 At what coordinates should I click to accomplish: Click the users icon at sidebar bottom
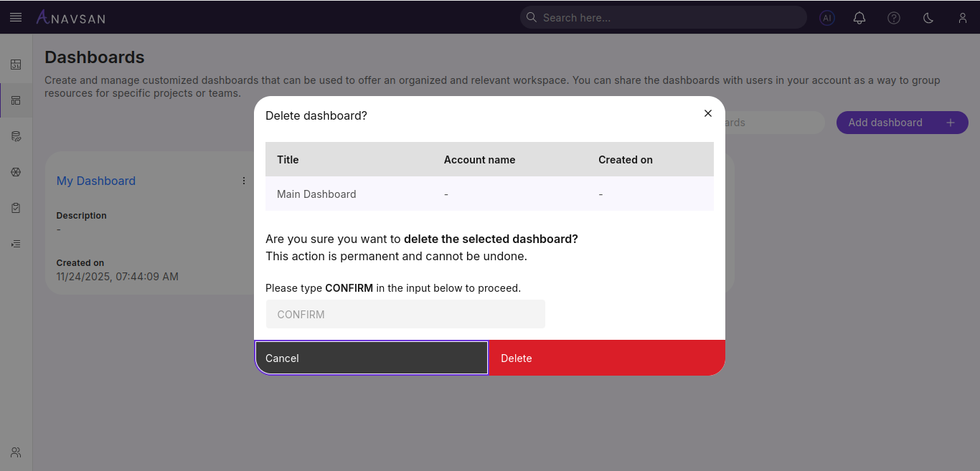[16, 452]
